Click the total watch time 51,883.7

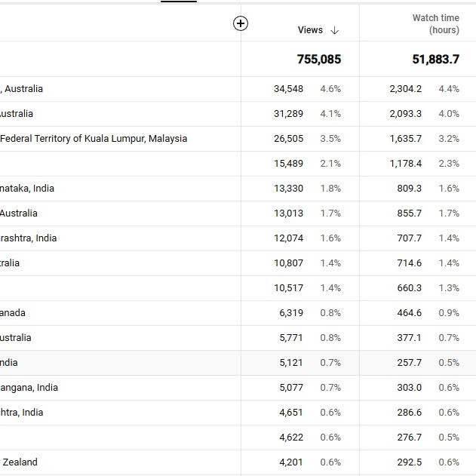point(435,59)
